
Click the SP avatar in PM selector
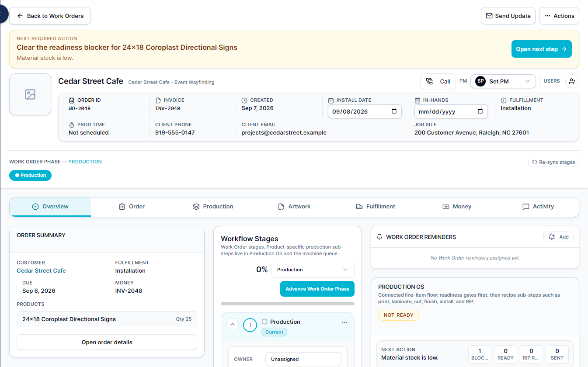click(x=480, y=81)
